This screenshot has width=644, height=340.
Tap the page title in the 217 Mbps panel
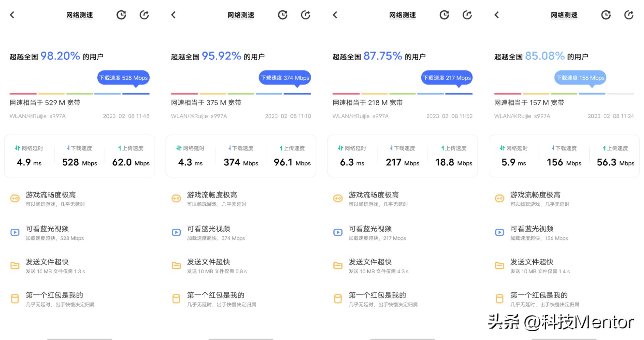click(402, 15)
